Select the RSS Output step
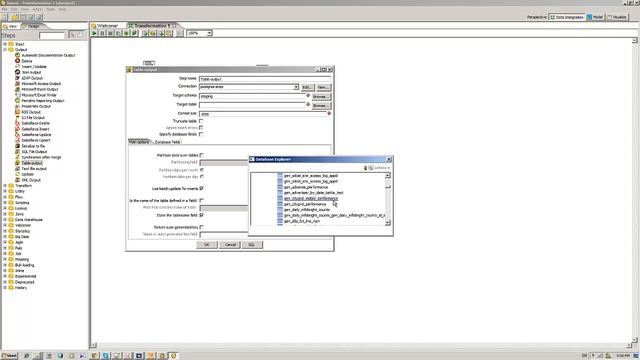The height and width of the screenshot is (360, 640). (31, 112)
